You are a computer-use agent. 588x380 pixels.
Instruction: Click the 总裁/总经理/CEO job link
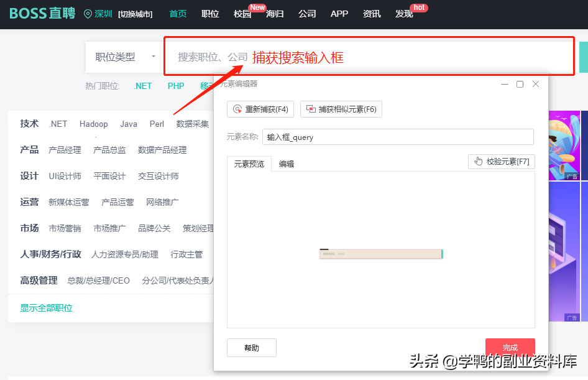(99, 280)
